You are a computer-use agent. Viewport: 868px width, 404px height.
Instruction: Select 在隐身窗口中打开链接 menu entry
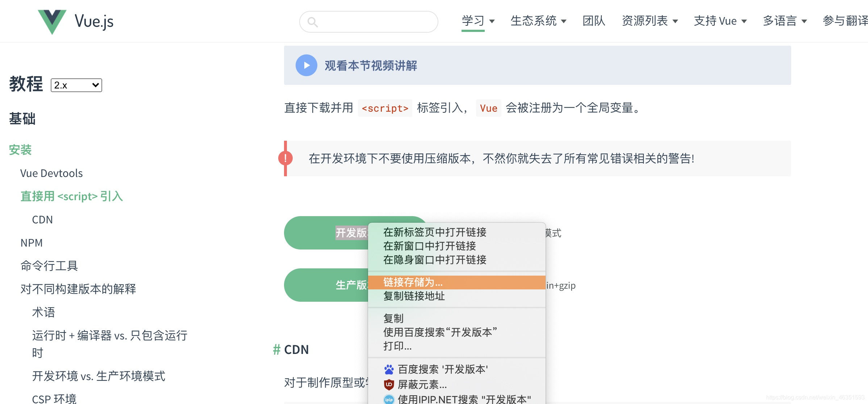[x=457, y=260]
